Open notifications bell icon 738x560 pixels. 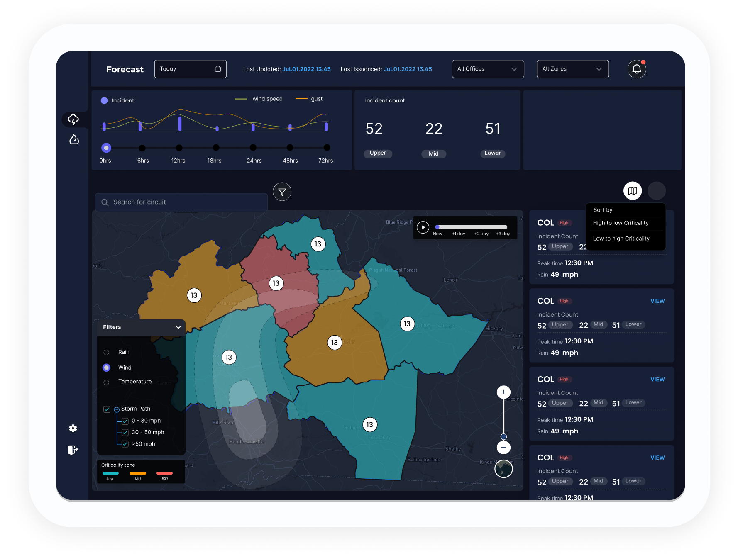636,69
